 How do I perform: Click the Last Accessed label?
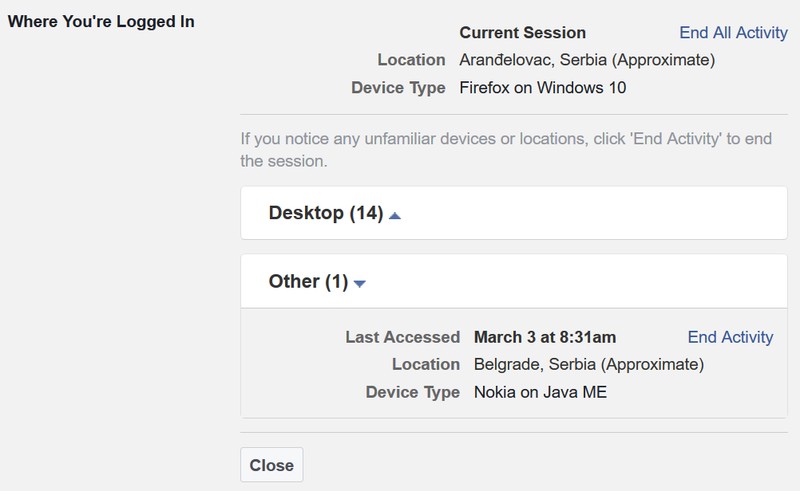coord(402,337)
